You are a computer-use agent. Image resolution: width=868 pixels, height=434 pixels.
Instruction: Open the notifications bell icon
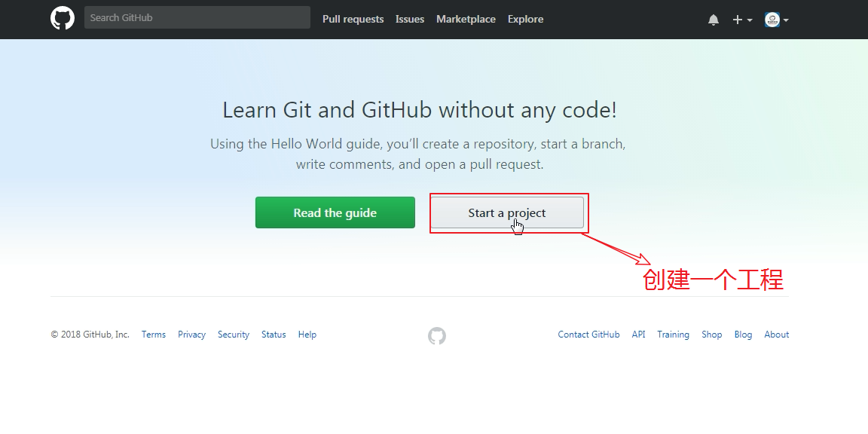(x=714, y=20)
